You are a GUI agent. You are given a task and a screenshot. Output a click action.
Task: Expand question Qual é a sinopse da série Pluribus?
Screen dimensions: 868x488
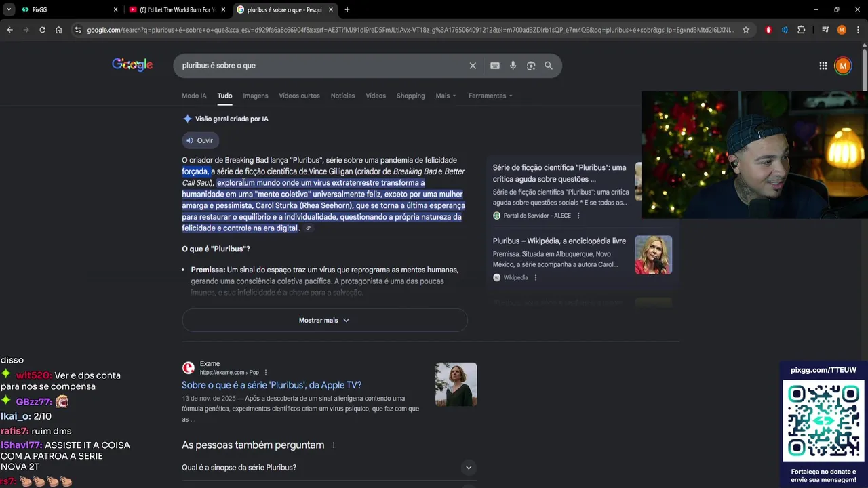coord(329,468)
